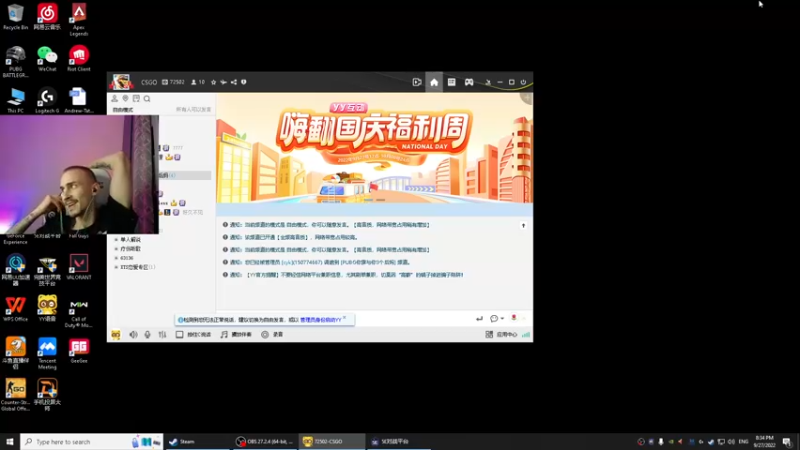Screen dimensions: 800x450
Task: Select the Call of Duty desktop icon
Action: click(79, 311)
